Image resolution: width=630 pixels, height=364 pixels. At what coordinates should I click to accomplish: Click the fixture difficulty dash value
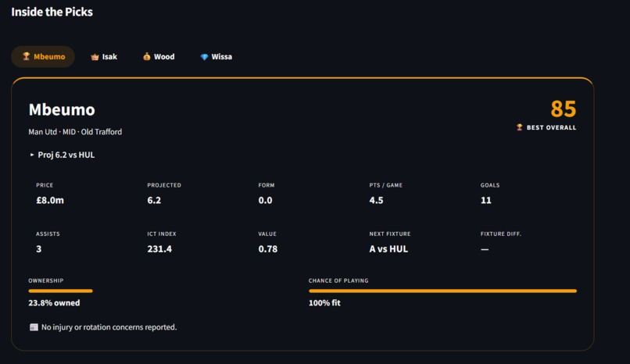(x=485, y=249)
